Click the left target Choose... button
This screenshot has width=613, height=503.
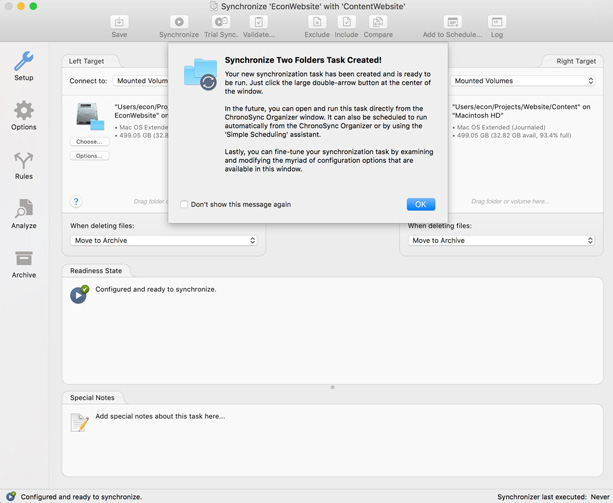click(x=90, y=142)
